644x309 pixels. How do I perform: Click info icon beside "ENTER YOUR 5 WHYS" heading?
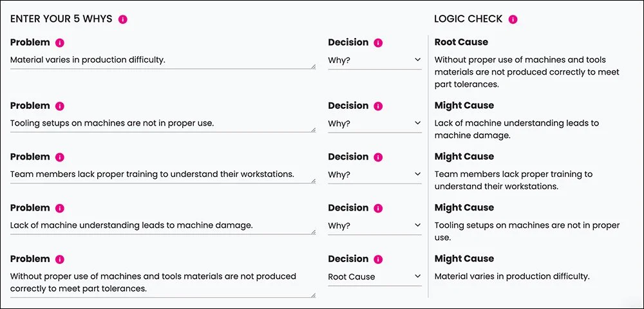pos(123,19)
